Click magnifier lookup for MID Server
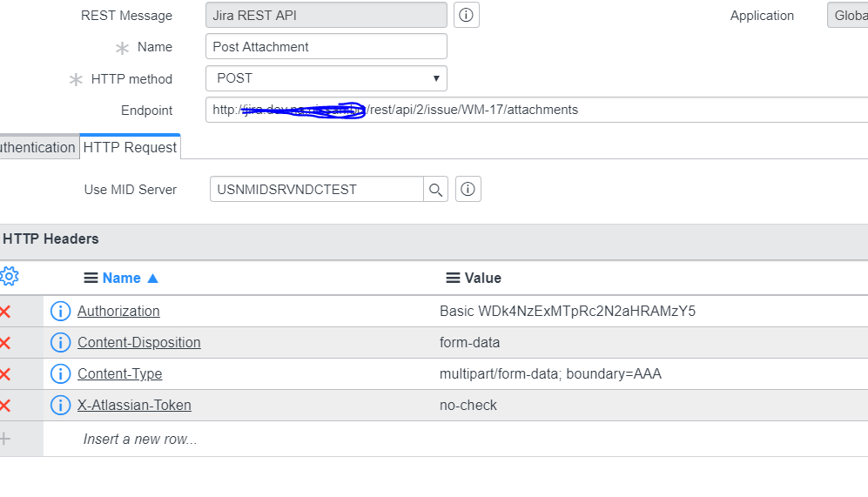 point(436,189)
